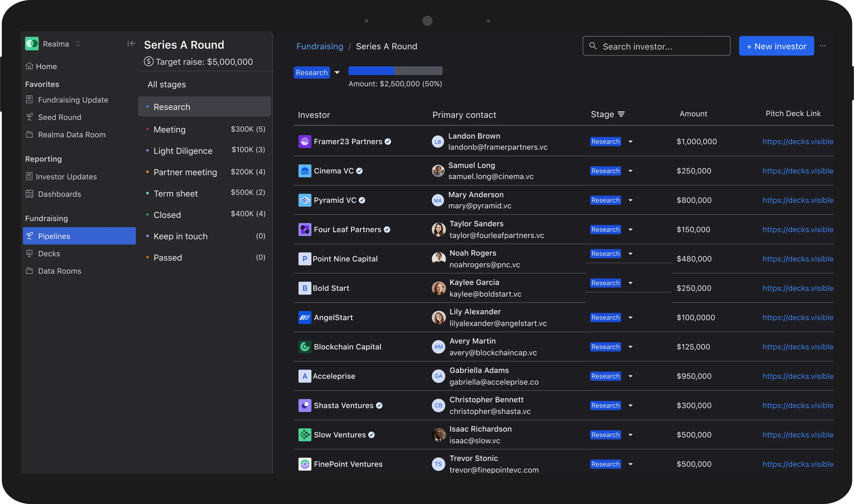Open the three-dot more options menu
854x504 pixels.
coord(822,46)
